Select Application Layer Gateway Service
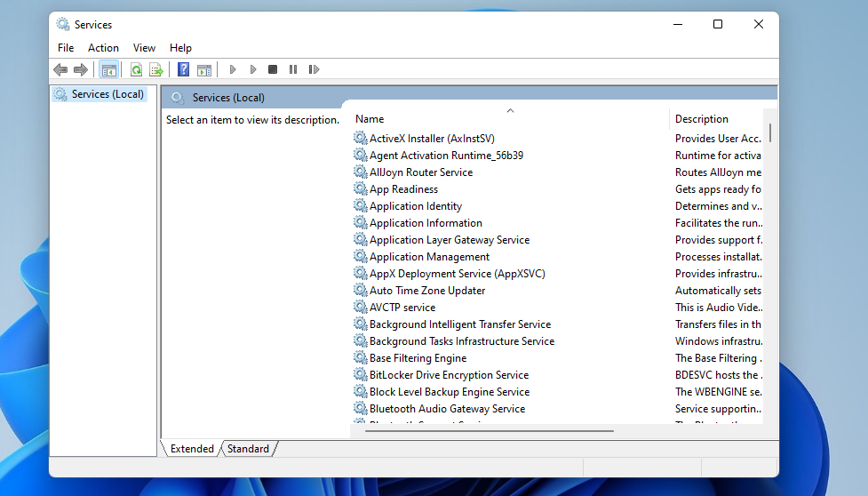This screenshot has width=868, height=496. (450, 240)
